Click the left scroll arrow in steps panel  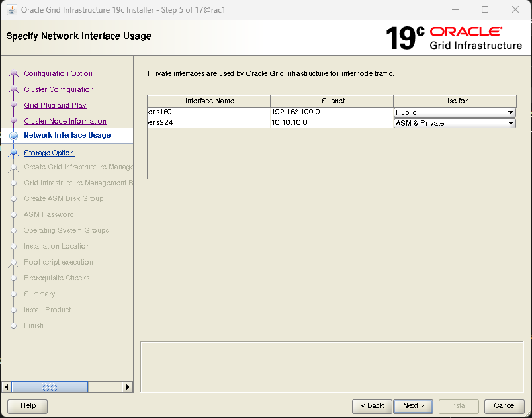tap(7, 387)
